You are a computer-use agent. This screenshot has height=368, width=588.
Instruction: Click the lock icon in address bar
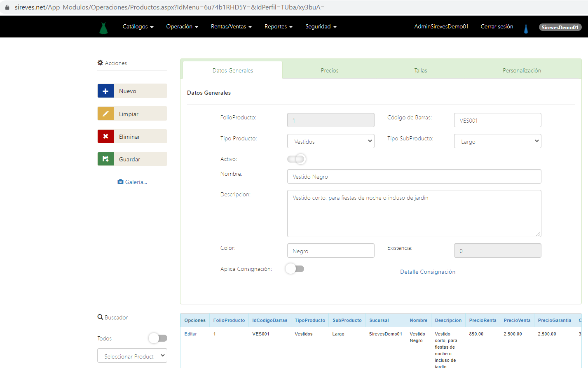[7, 7]
